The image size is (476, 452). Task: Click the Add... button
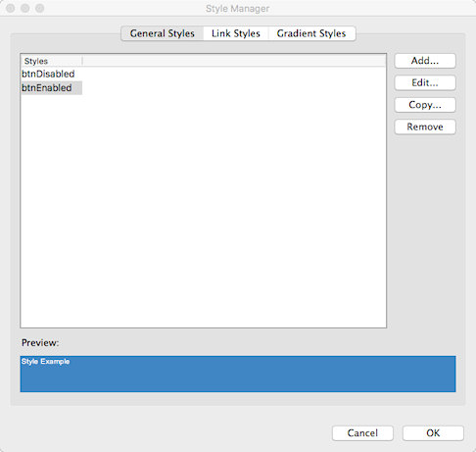[x=425, y=61]
